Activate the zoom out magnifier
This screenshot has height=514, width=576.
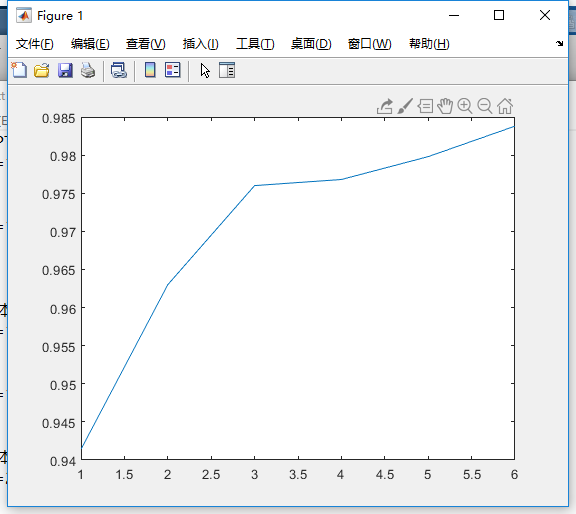point(485,106)
